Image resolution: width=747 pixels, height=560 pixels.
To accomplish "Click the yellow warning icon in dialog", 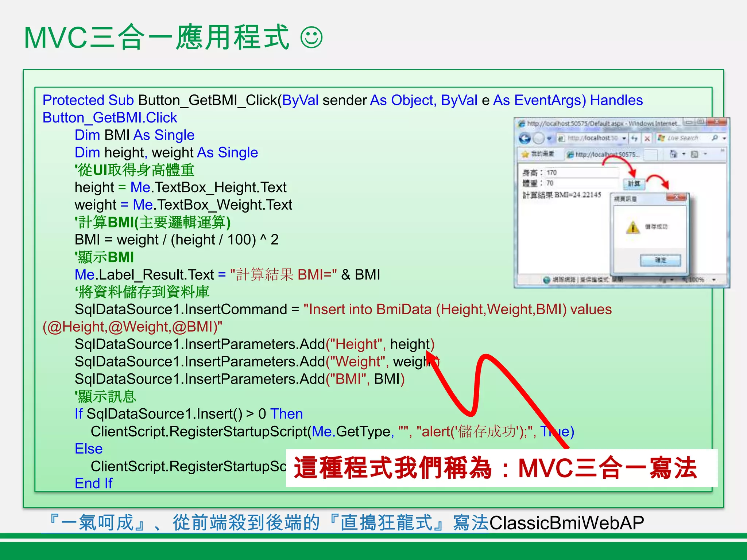I will tap(633, 227).
